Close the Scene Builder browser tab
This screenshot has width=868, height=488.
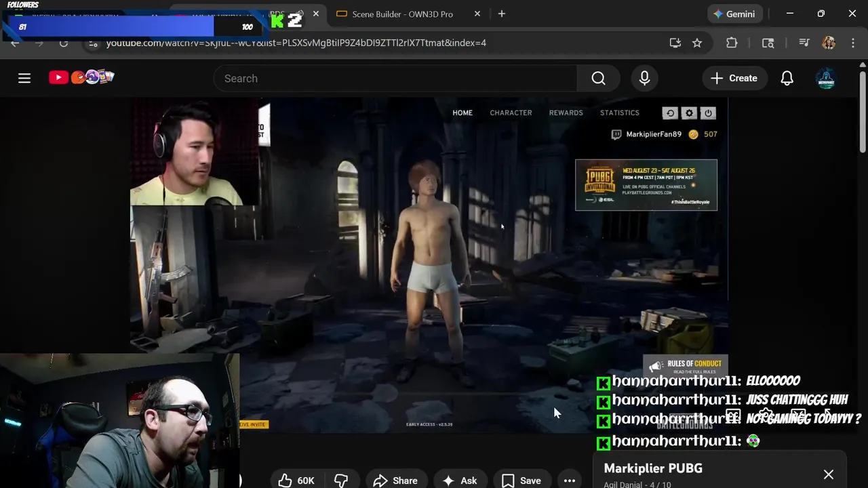(477, 14)
